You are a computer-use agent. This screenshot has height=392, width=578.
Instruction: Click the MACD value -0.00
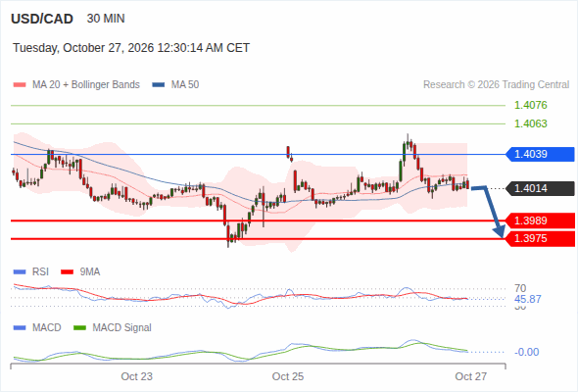point(527,352)
